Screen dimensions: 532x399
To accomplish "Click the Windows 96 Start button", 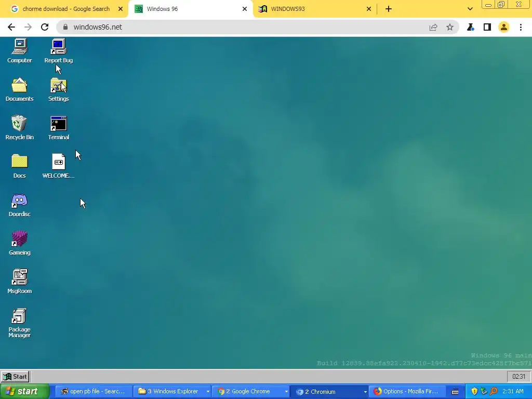I will [x=15, y=377].
